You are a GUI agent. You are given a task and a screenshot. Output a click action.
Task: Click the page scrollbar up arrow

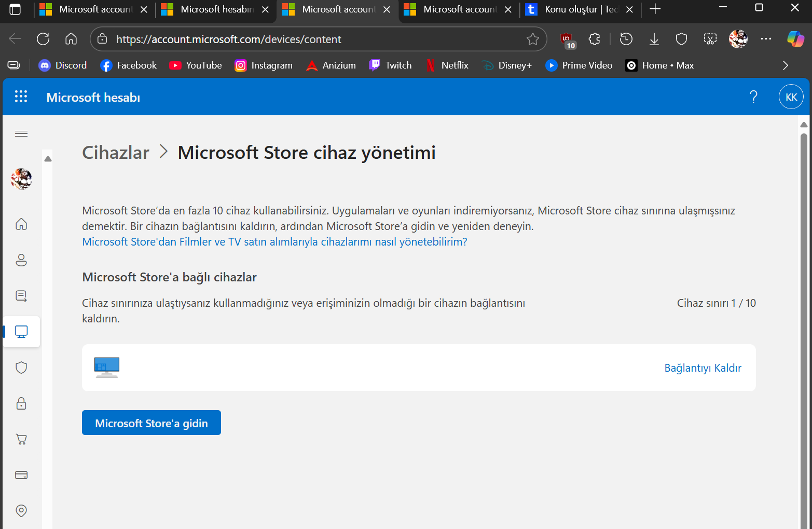point(804,125)
